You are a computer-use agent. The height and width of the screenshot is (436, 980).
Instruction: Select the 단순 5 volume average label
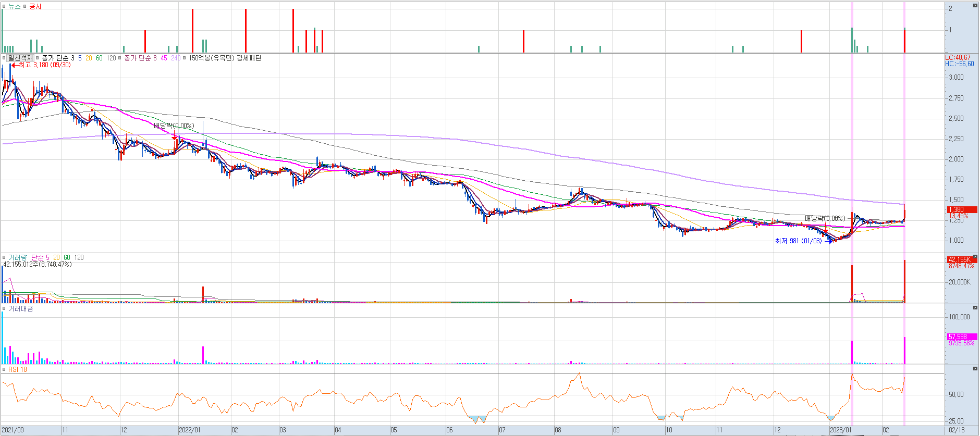click(40, 257)
